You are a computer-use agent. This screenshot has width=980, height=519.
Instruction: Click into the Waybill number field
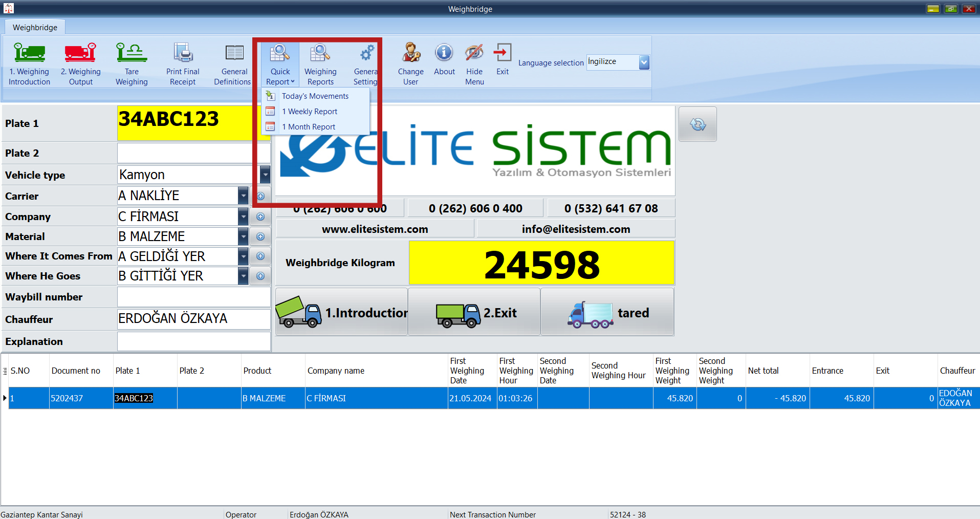193,297
